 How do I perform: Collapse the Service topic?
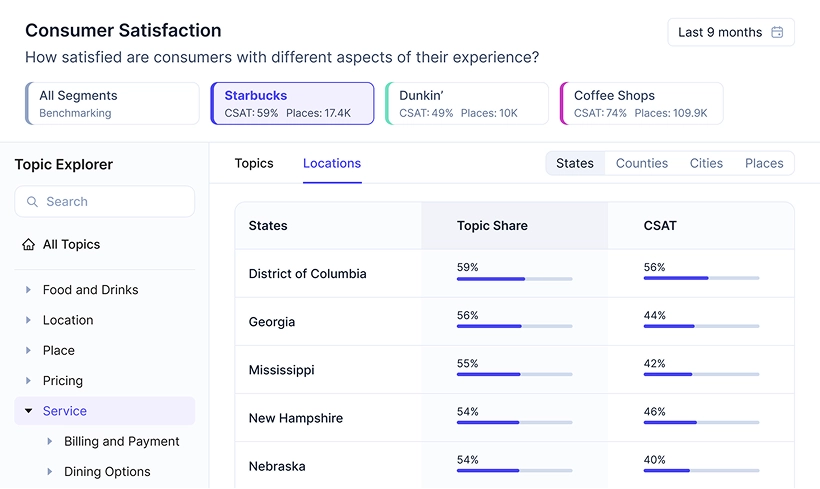point(28,411)
